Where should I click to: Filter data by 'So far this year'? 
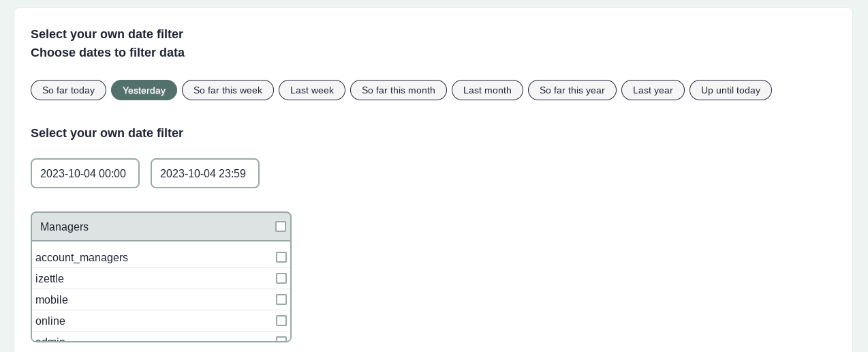(x=572, y=90)
